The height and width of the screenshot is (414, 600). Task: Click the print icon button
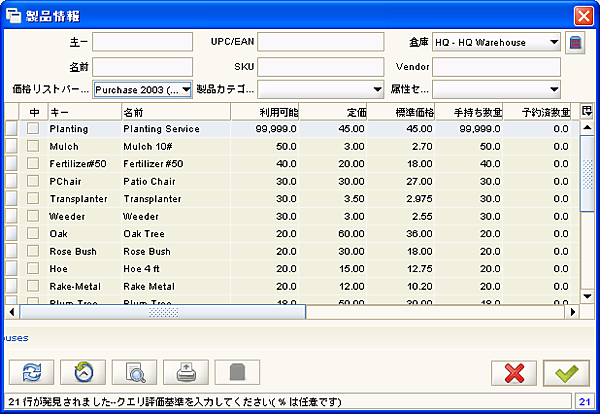pyautogui.click(x=186, y=372)
